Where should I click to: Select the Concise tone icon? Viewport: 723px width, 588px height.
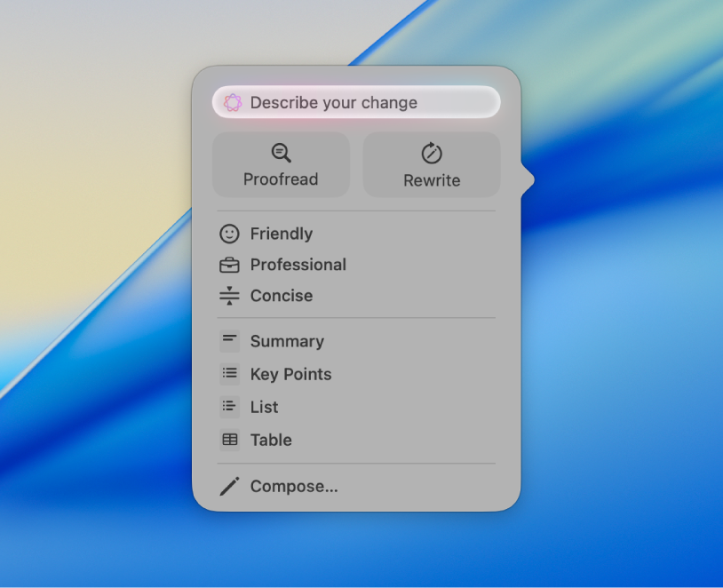coord(229,295)
